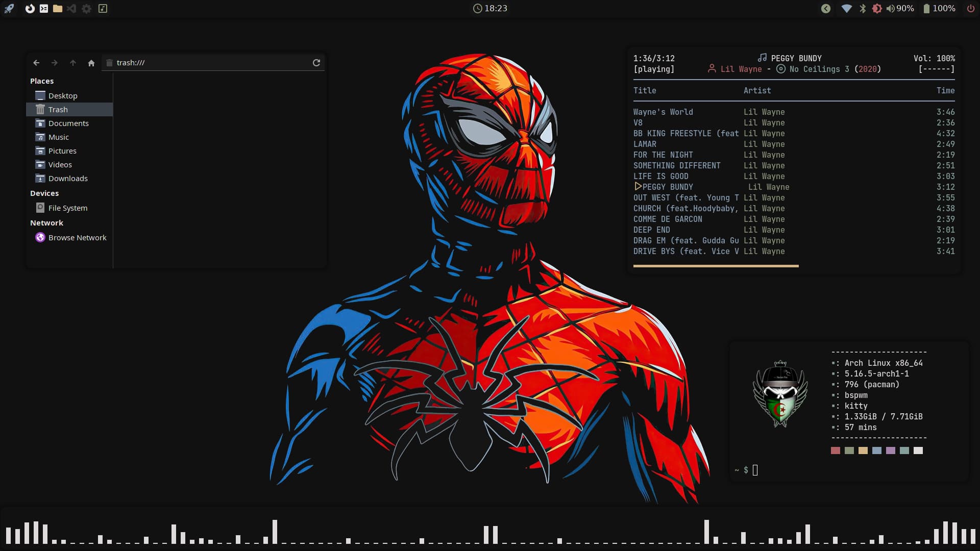Select Trash in Places sidebar

click(x=69, y=110)
